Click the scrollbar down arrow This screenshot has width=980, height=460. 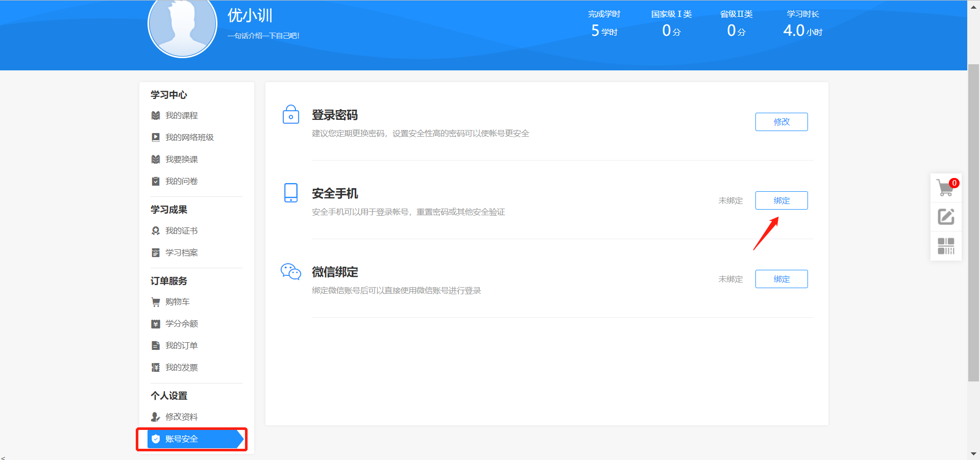[x=973, y=453]
